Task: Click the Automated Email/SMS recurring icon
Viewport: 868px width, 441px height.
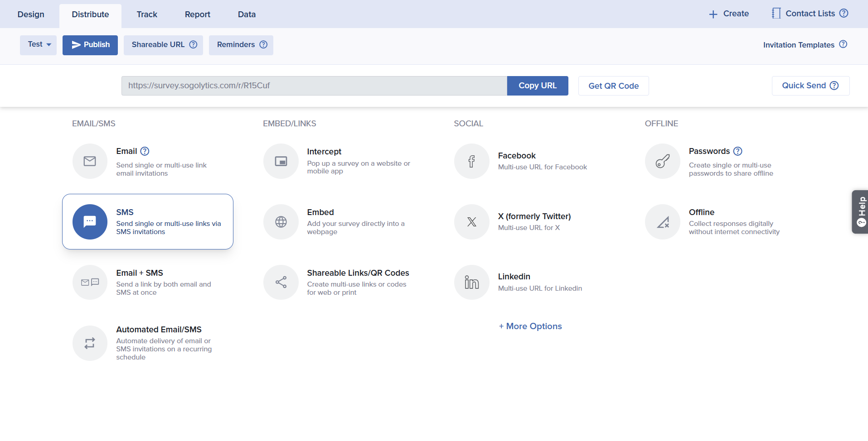Action: (x=90, y=343)
